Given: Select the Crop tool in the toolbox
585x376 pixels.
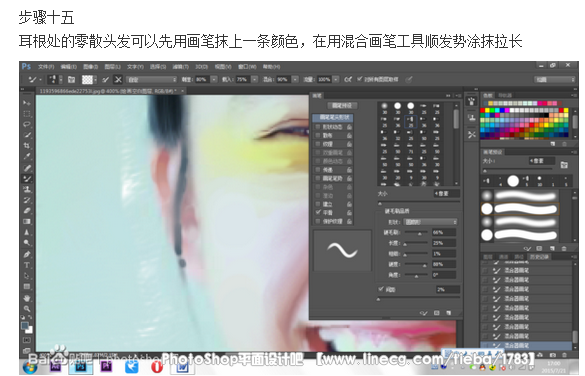Looking at the screenshot, I should (27, 145).
